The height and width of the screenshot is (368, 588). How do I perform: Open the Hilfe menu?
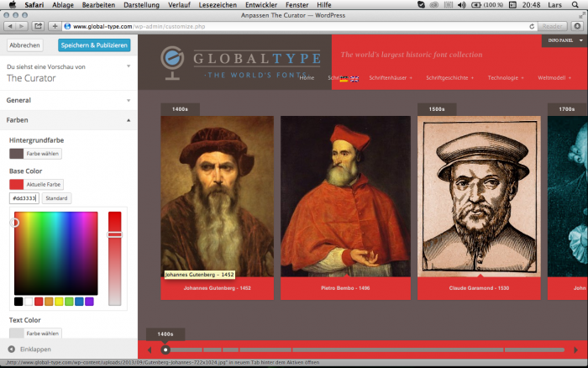324,5
